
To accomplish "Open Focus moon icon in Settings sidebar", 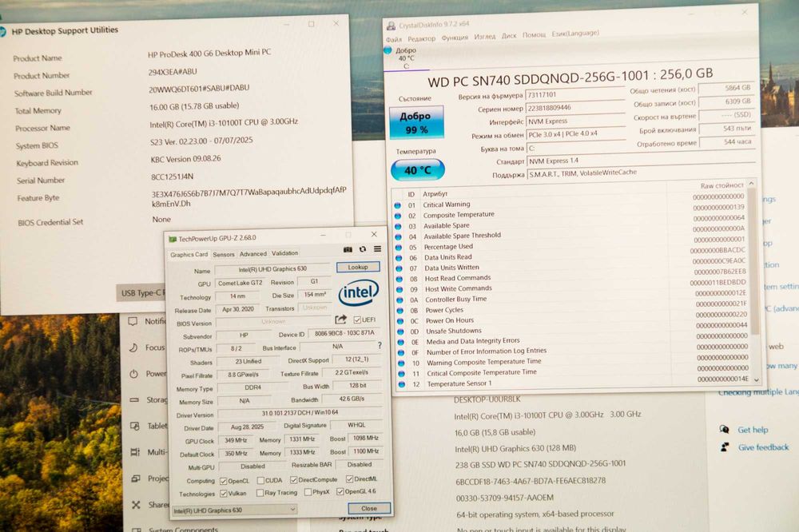I will pyautogui.click(x=133, y=347).
